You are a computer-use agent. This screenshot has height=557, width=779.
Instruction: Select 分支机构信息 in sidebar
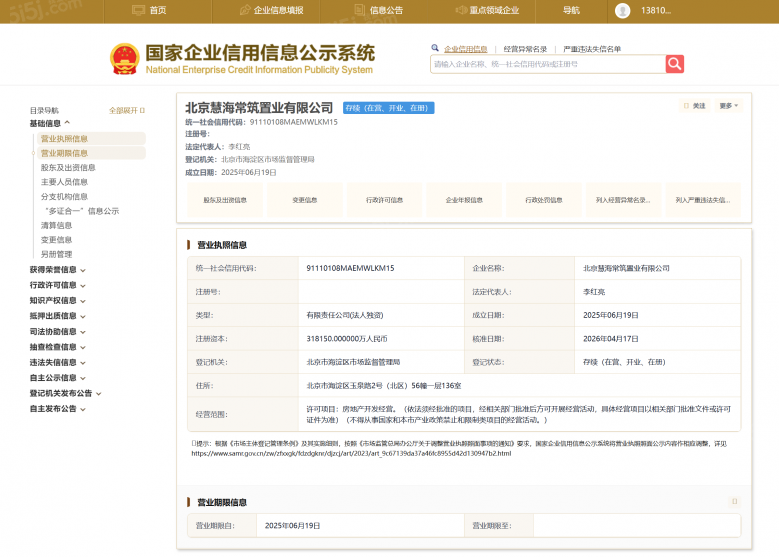click(64, 196)
